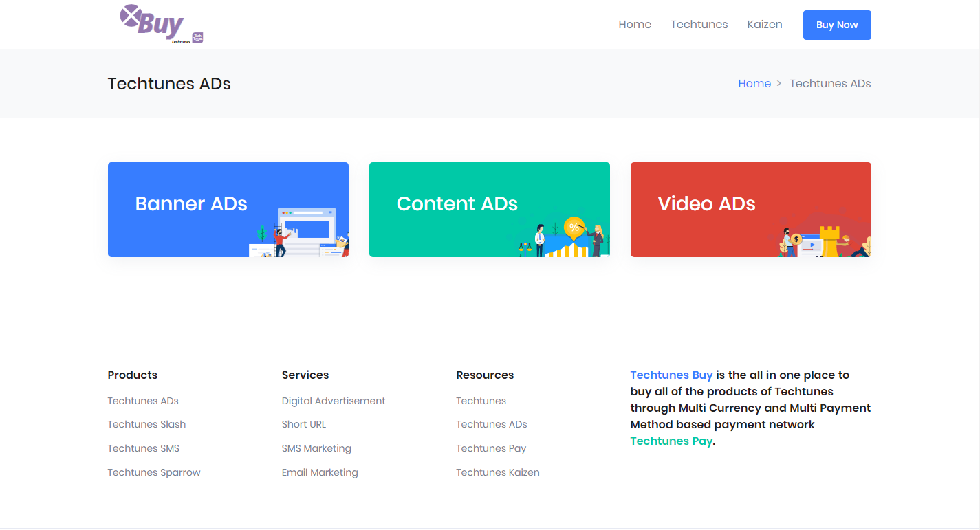
Task: Follow the green Techtunes Pay link
Action: [671, 441]
